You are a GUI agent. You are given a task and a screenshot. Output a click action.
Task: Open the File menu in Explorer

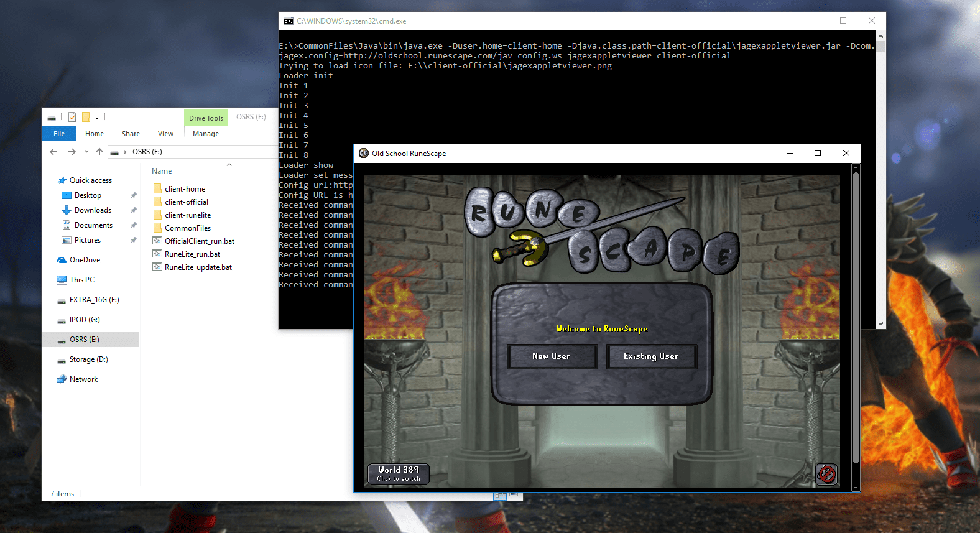click(59, 134)
